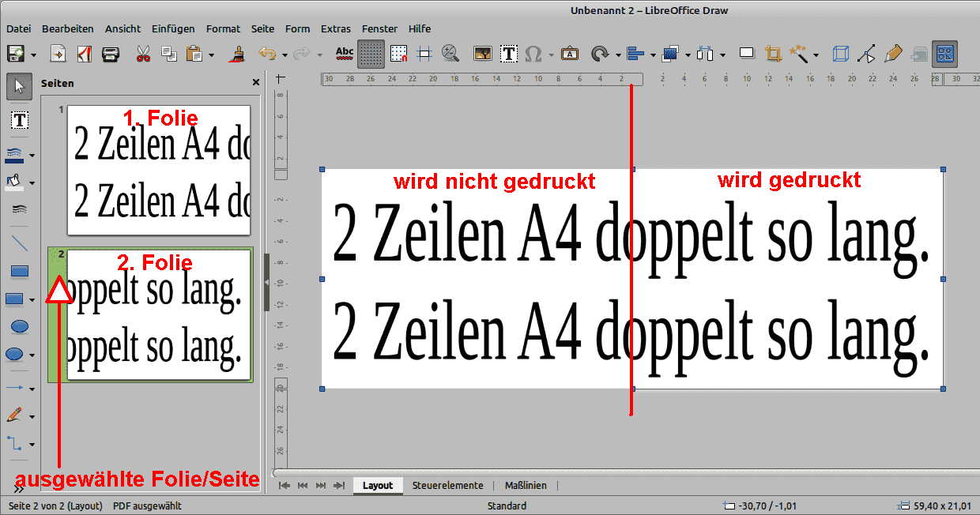Click the Rotate tool icon
This screenshot has height=515, width=980.
[x=599, y=54]
